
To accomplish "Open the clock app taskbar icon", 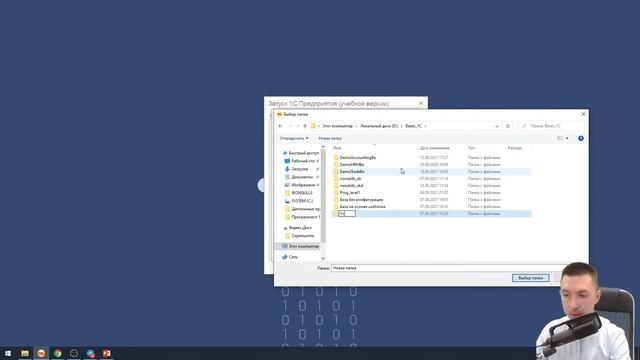I will (74, 353).
